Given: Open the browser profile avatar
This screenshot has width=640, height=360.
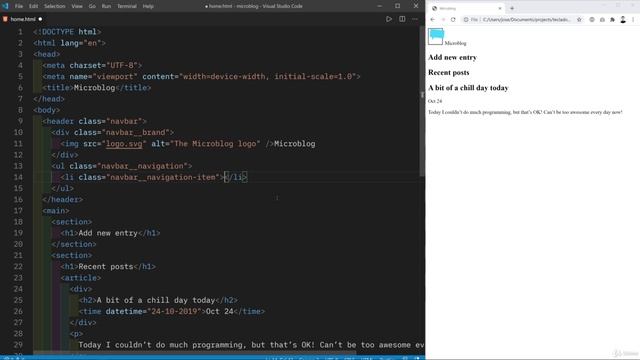Looking at the screenshot, I should point(623,20).
